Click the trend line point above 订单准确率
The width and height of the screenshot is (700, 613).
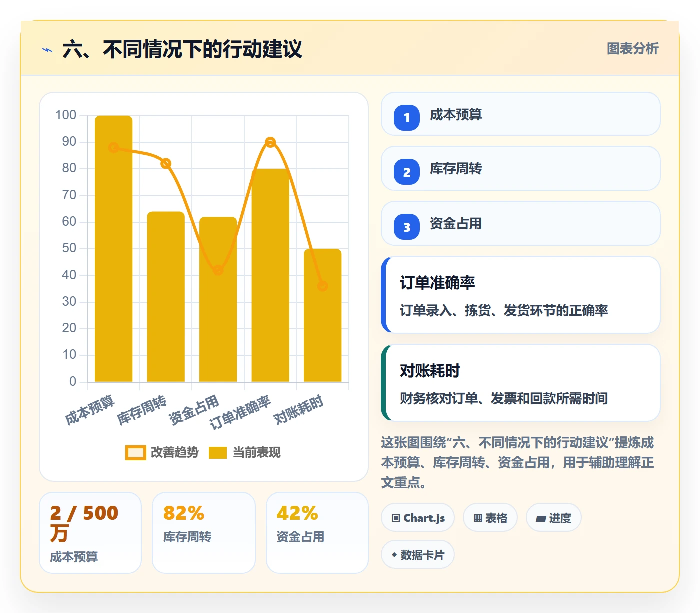tap(270, 142)
